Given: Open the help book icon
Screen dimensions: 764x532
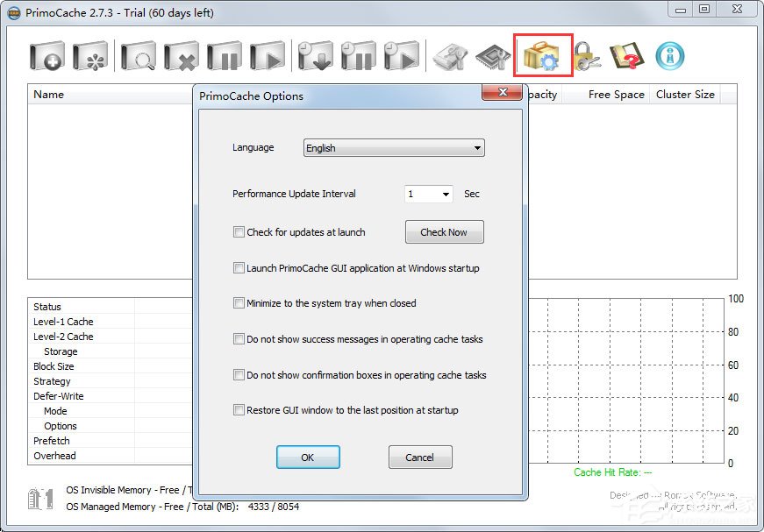Looking at the screenshot, I should pyautogui.click(x=627, y=55).
